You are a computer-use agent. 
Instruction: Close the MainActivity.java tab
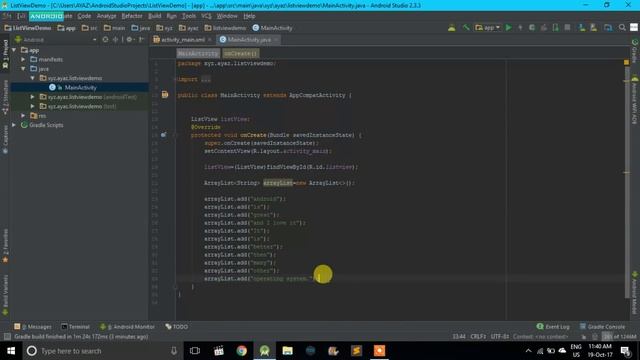(276, 40)
